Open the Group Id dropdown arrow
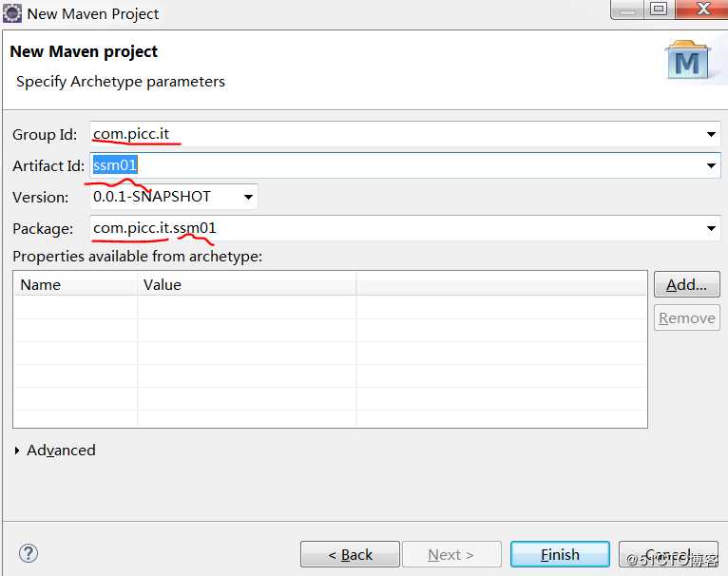The width and height of the screenshot is (728, 576). 711,134
